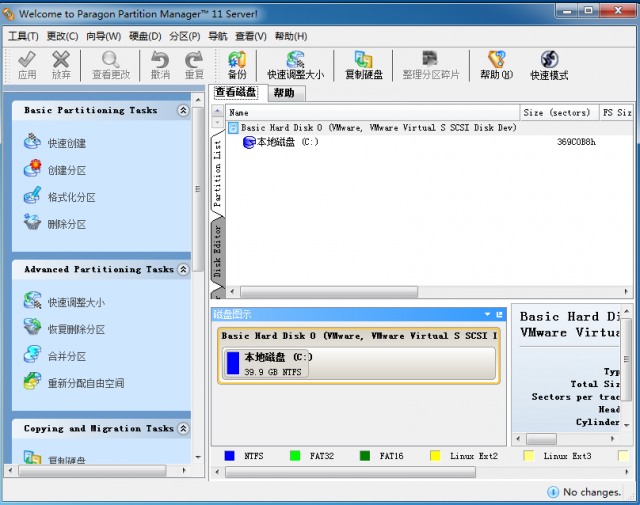640x505 pixels.
Task: Switch to the 查看磁盘 tab
Action: [x=236, y=92]
